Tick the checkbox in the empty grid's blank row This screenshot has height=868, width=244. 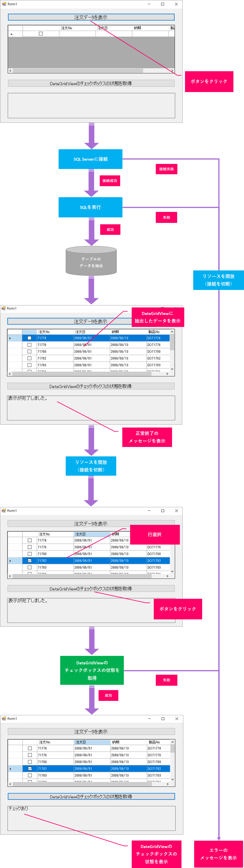point(41,34)
